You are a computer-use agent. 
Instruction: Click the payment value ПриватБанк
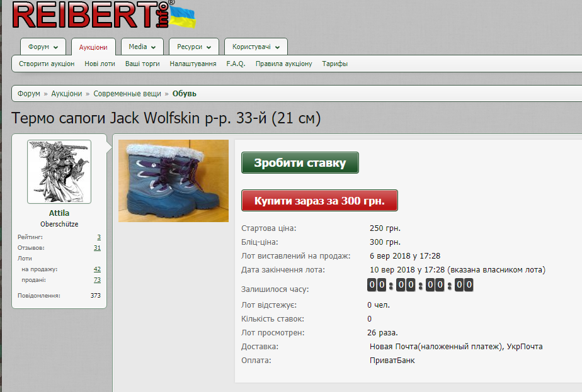392,360
